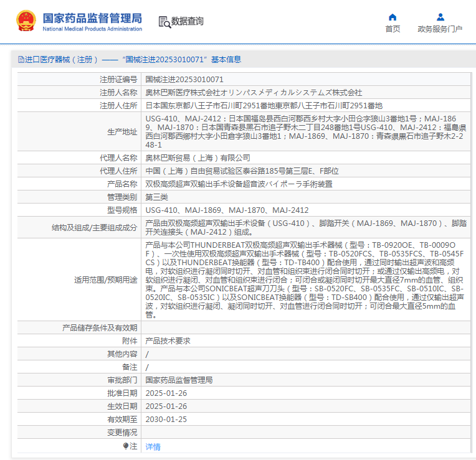Click the 有效期至 label
Viewport: 476px width, 460px height.
[122, 419]
